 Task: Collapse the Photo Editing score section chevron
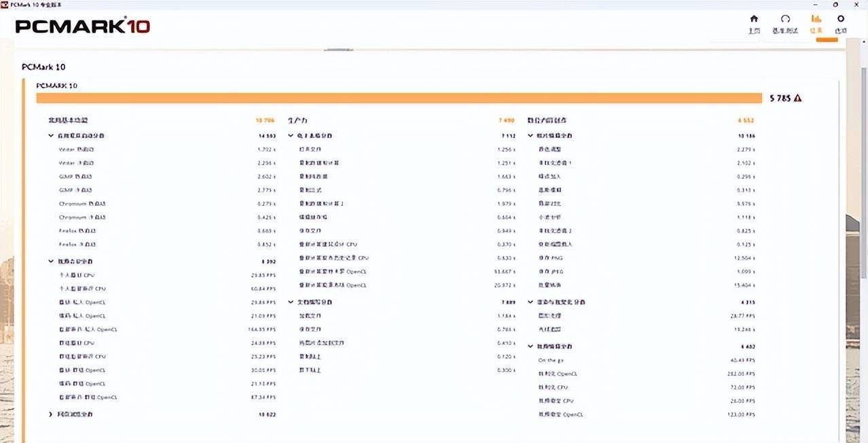click(530, 136)
